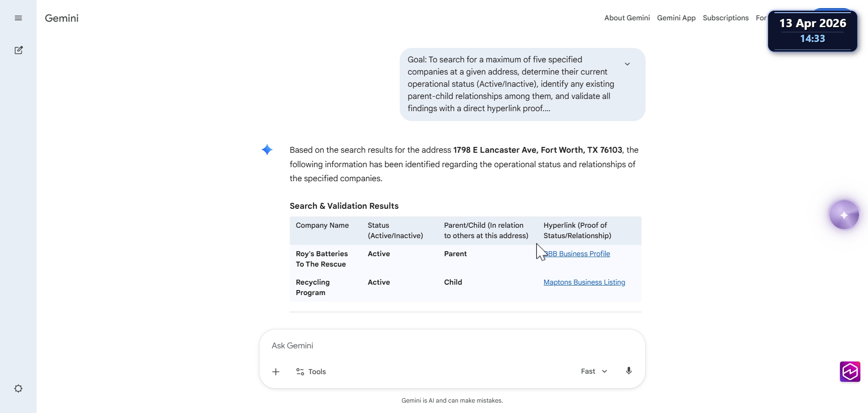Click the purple extension icon bottom right

click(850, 372)
